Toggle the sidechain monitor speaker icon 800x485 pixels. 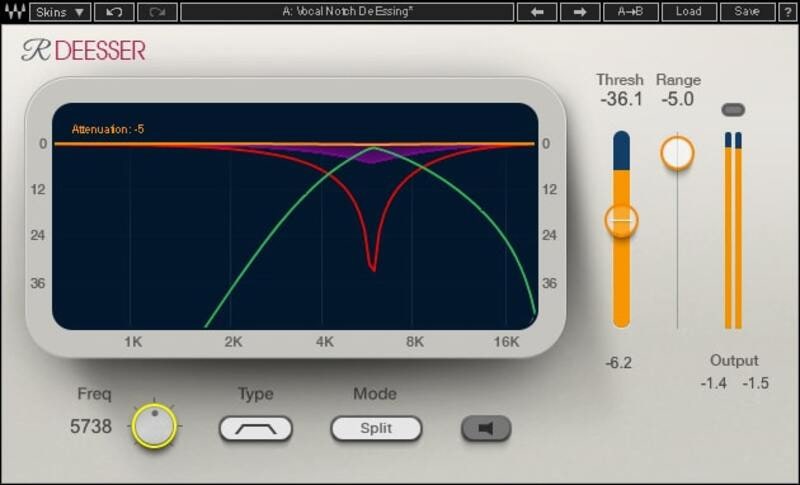[x=486, y=429]
